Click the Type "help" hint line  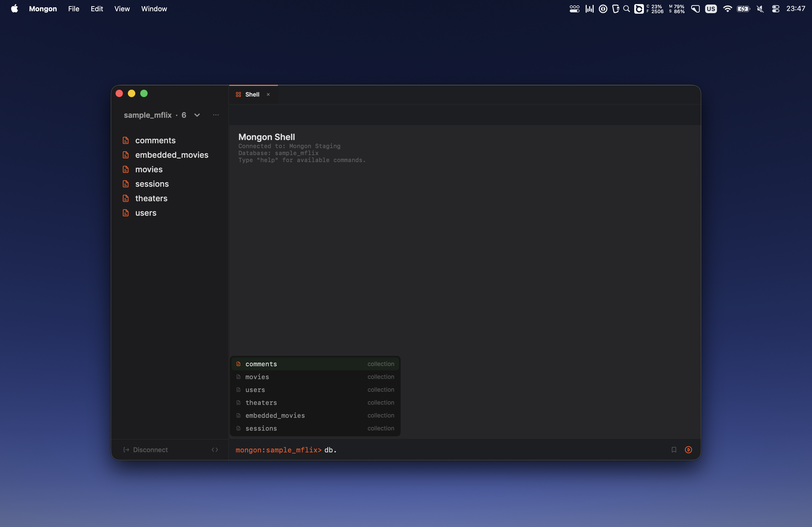coord(302,160)
